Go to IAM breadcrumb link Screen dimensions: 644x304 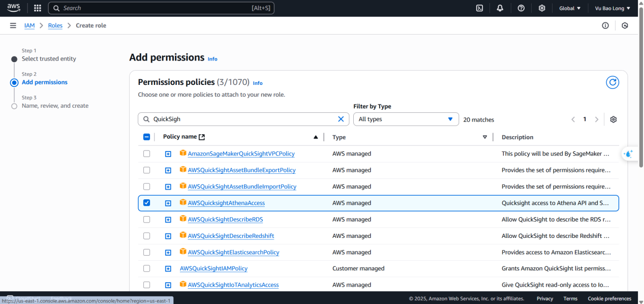point(29,25)
